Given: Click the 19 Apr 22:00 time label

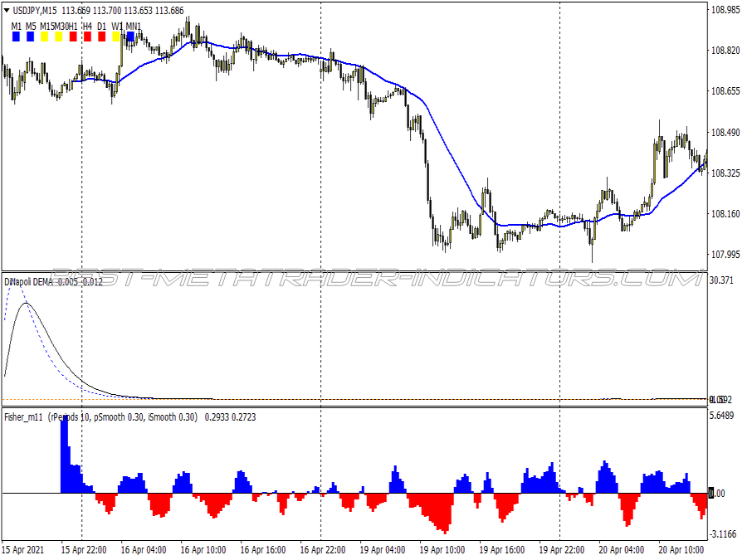Looking at the screenshot, I should [562, 550].
